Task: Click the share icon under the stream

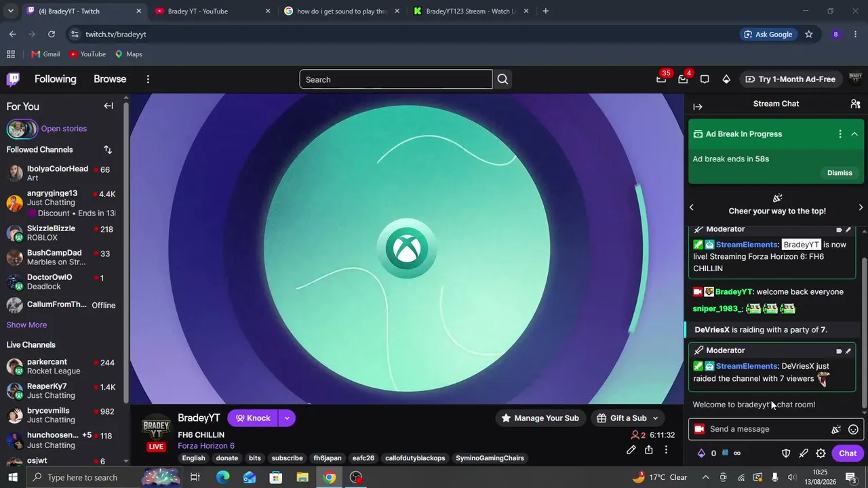Action: click(649, 449)
